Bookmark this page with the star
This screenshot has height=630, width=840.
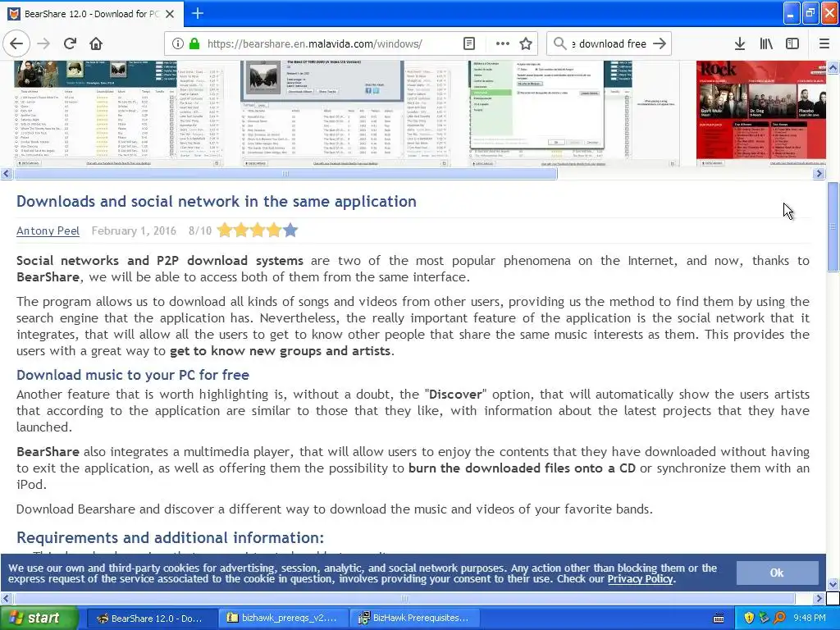pos(526,43)
